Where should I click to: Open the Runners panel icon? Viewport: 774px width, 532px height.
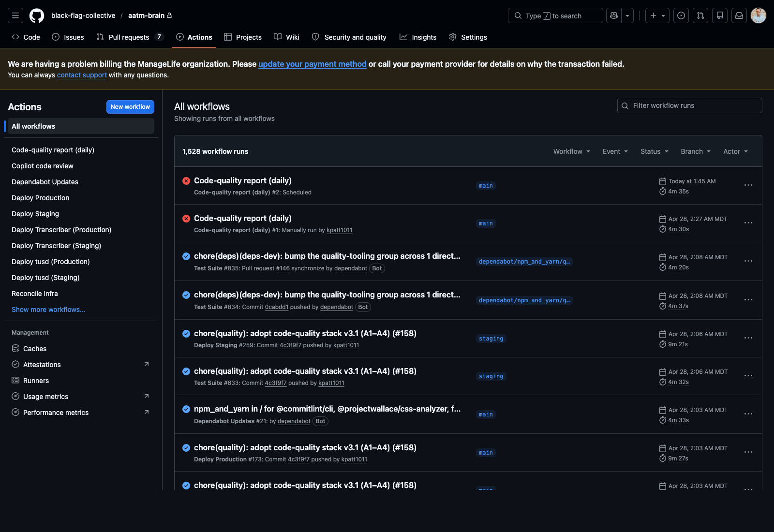coord(15,380)
